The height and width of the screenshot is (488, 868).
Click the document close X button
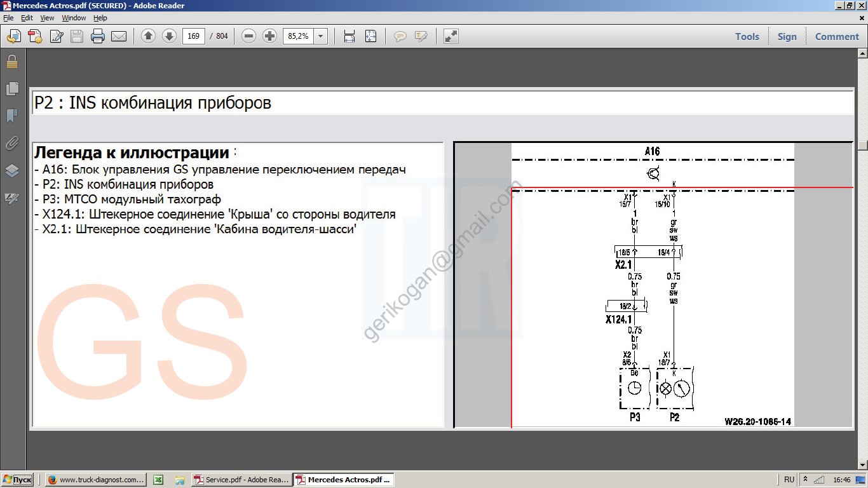coord(860,17)
